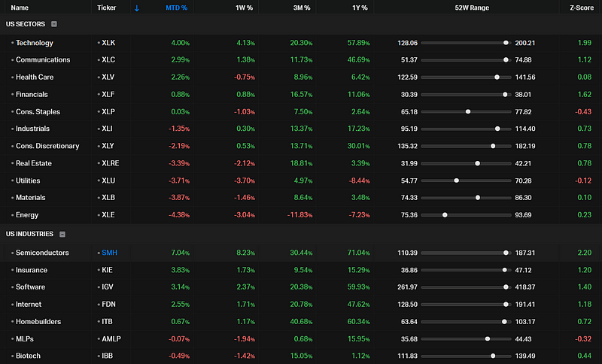602x364 pixels.
Task: Collapse the US INDUSTRIES group
Action: coord(62,234)
